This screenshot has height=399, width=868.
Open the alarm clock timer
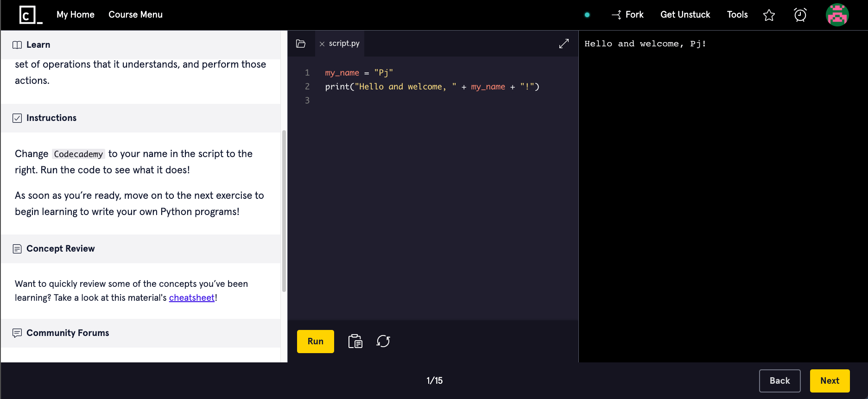(x=800, y=15)
